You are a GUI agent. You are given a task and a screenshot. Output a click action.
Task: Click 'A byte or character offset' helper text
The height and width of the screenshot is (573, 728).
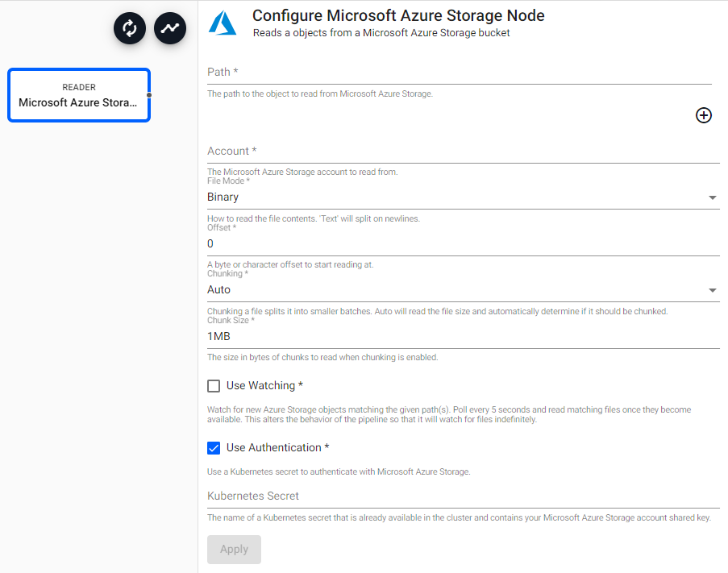click(290, 264)
